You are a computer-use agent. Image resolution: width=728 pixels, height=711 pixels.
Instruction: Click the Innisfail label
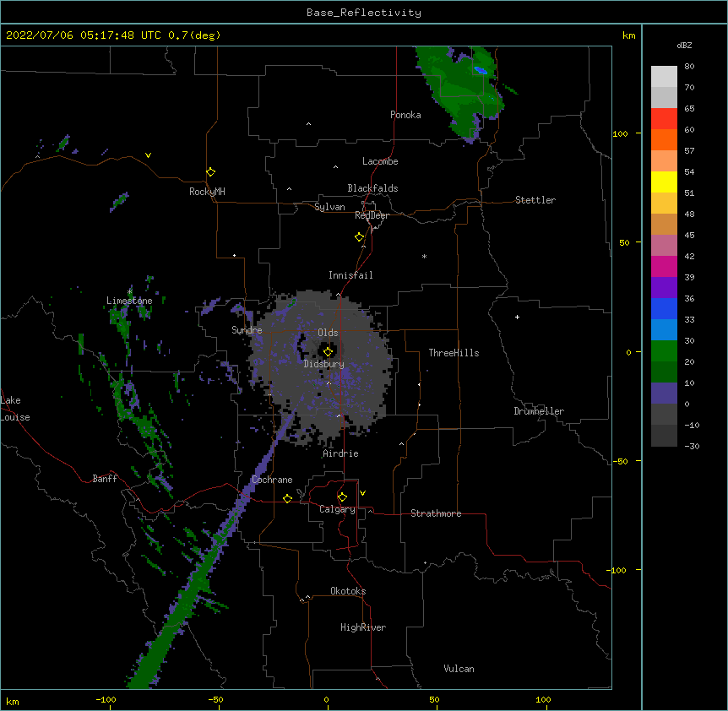350,275
